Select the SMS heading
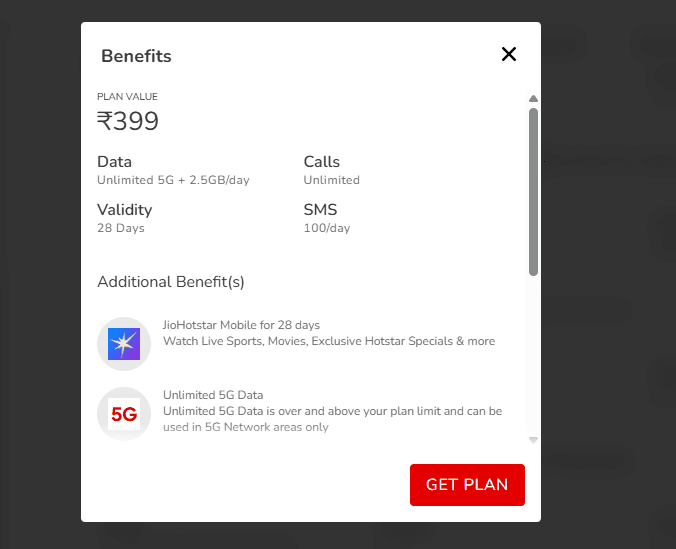The image size is (676, 549). point(320,210)
